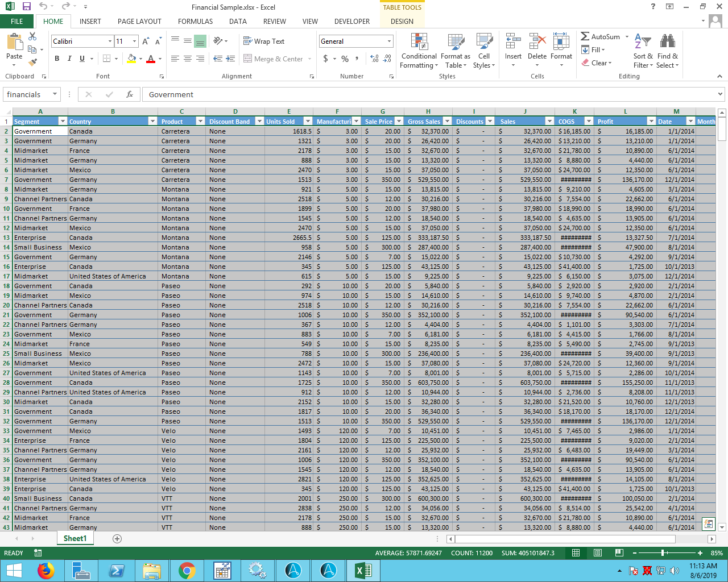Expand the General number format dropdown
The width and height of the screenshot is (728, 582).
[x=389, y=41]
